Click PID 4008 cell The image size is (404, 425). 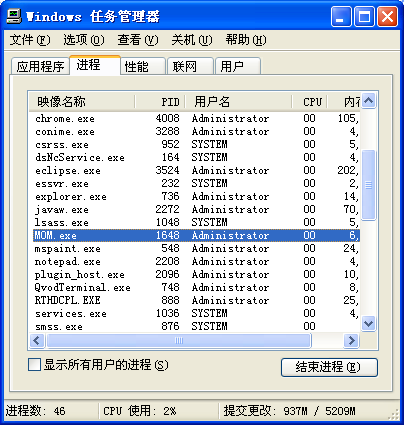click(167, 118)
